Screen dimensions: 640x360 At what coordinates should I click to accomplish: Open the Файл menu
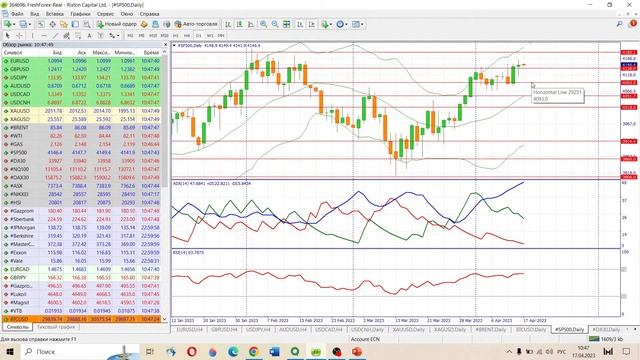(17, 14)
